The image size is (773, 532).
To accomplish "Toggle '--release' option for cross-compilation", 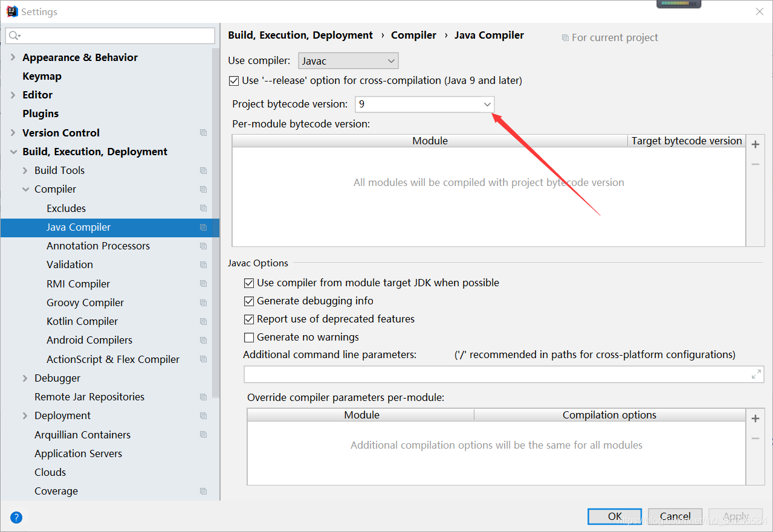I will [x=234, y=80].
